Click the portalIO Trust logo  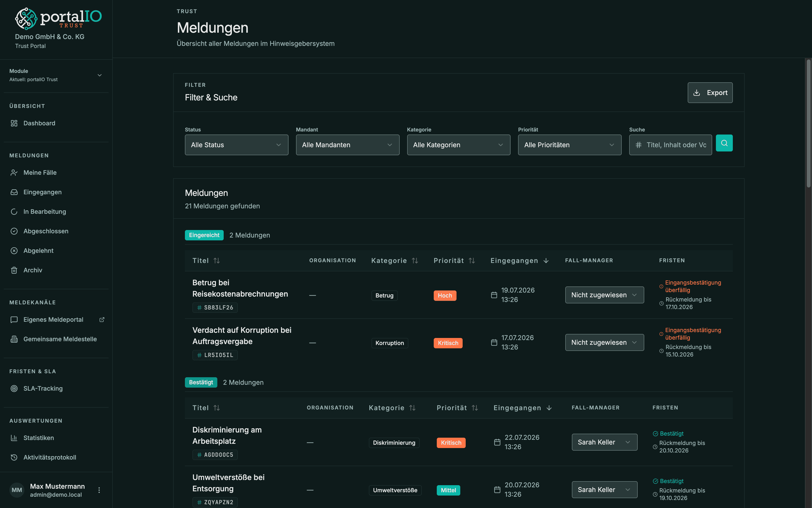(x=58, y=19)
